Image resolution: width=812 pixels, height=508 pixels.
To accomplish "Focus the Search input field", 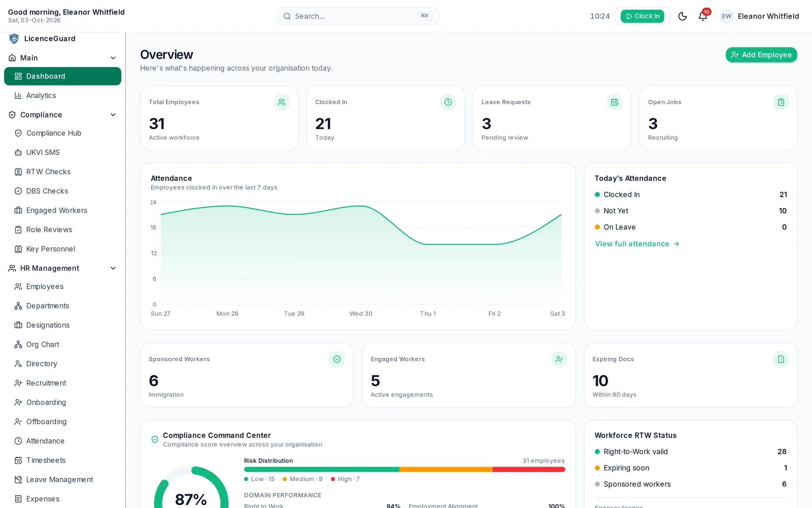I will (x=357, y=16).
